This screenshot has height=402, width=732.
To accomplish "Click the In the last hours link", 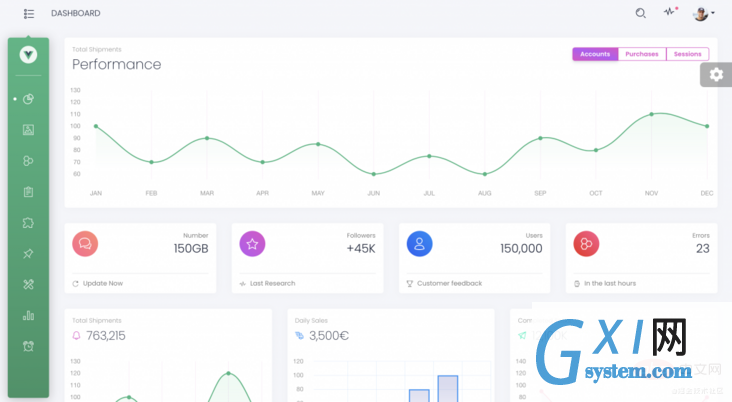I will [x=610, y=283].
